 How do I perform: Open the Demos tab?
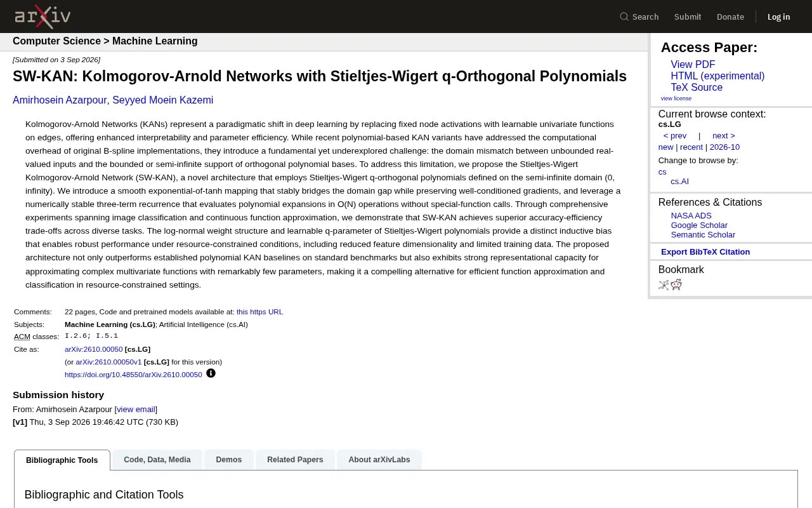[229, 460]
